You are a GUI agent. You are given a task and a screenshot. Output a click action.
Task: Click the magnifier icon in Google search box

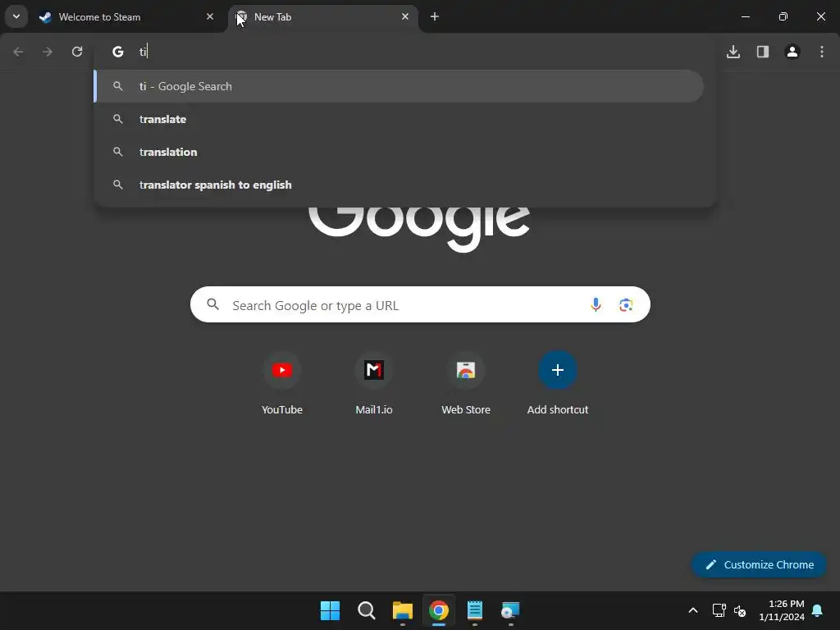[213, 304]
